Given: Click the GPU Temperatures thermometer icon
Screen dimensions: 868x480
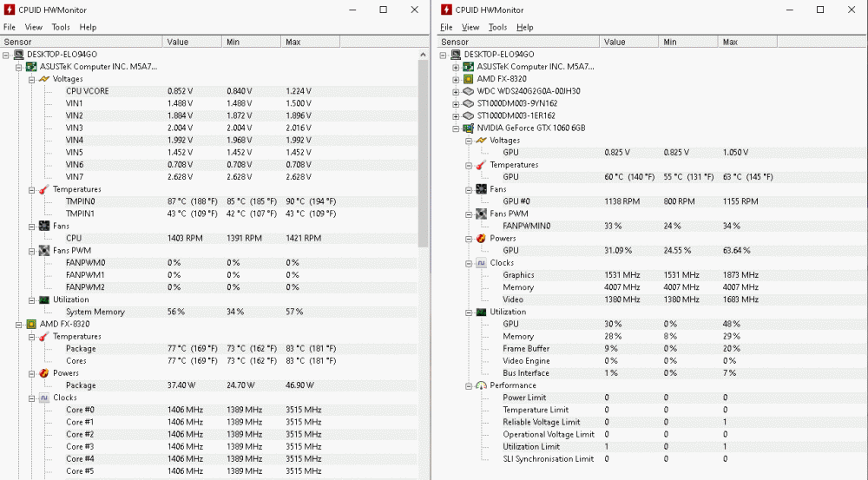Looking at the screenshot, I should 480,165.
